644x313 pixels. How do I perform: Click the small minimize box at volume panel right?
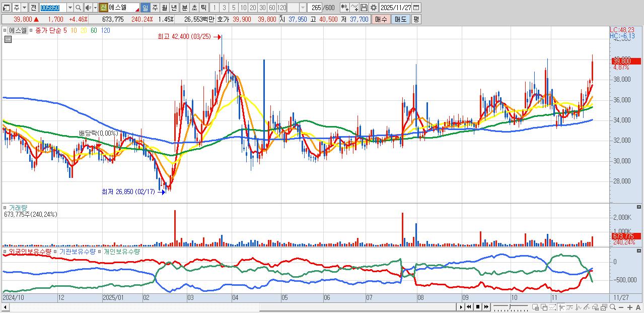(x=639, y=207)
